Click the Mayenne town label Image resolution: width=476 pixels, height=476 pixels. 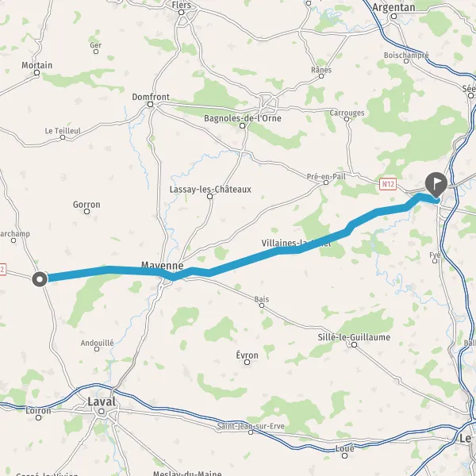(163, 266)
